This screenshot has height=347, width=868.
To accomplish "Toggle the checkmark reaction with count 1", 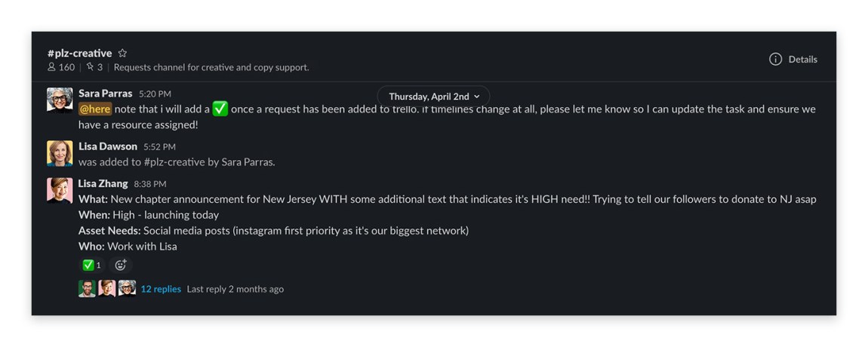I will (92, 265).
